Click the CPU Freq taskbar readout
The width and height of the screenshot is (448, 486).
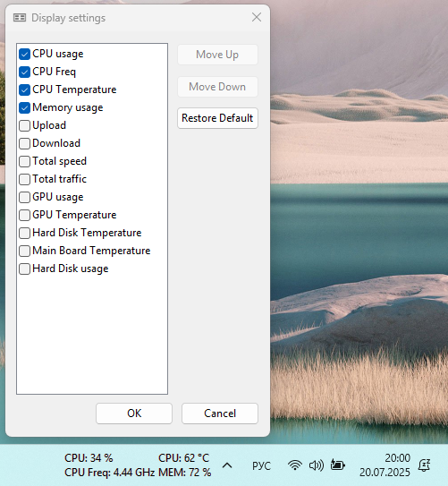click(x=110, y=473)
